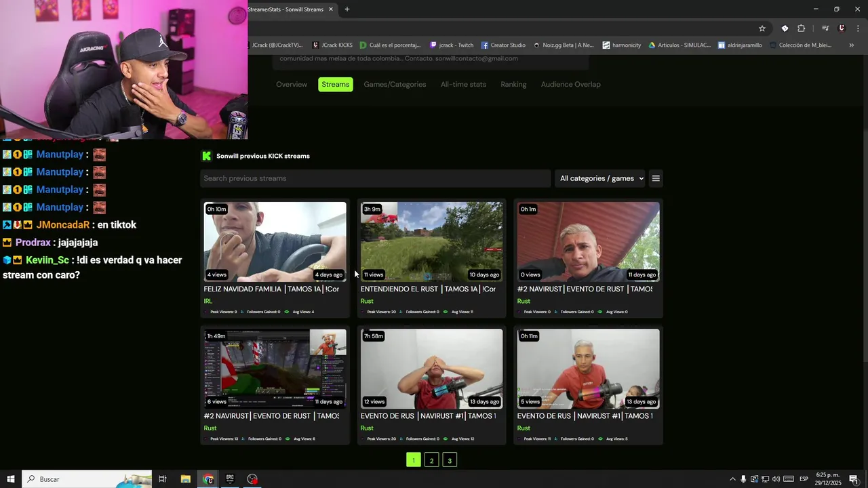Click the Search previous streams field

coord(376,178)
